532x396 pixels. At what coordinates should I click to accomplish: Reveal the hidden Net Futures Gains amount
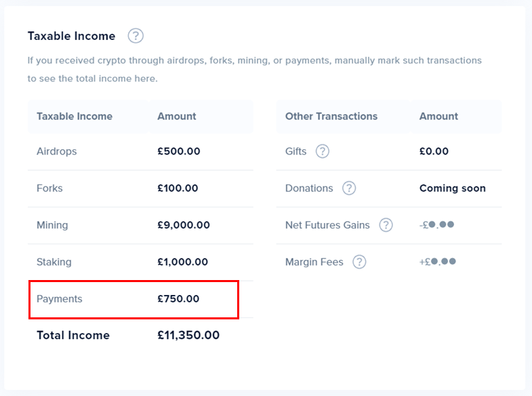[436, 225]
